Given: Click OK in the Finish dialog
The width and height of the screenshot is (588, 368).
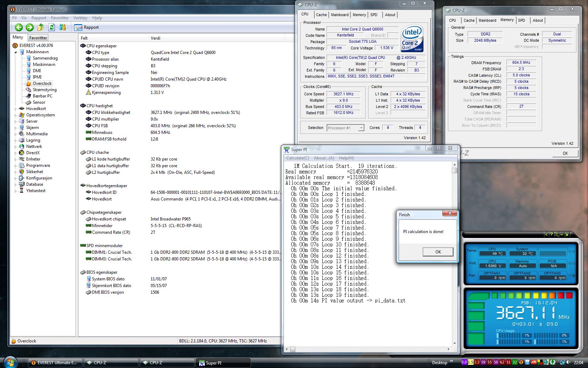Looking at the screenshot, I should [438, 252].
